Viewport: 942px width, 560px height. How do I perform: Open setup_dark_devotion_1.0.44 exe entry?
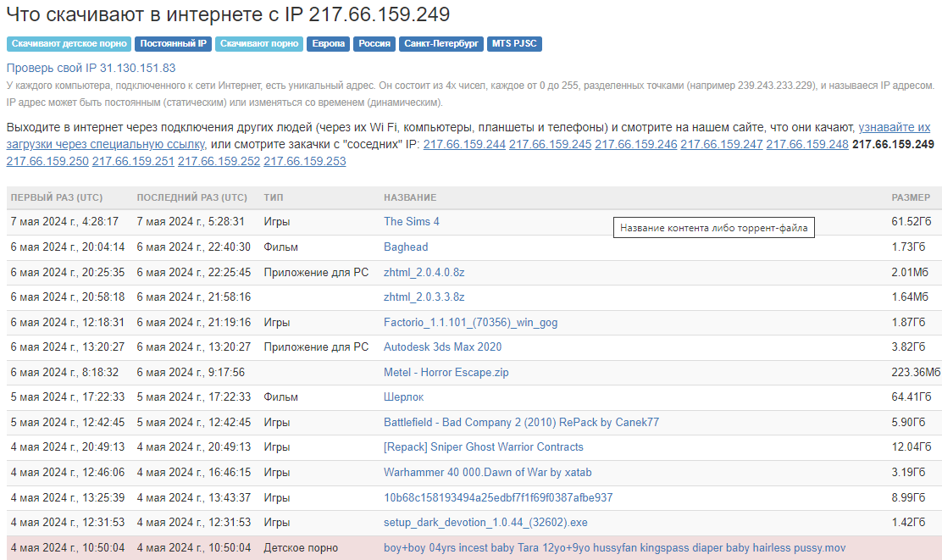[x=486, y=523]
